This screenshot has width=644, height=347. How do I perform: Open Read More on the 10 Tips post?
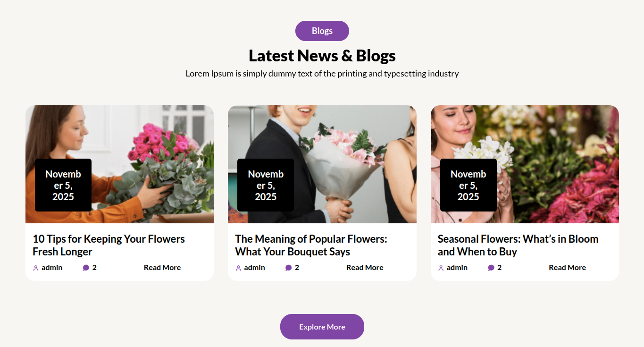point(162,268)
